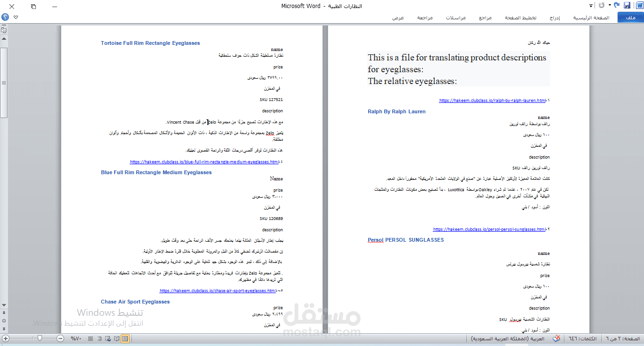Screen dimensions: 644x346
Task: Click the price text ٣٥٩٩.٠٠ ريال سعودي
Action: (x=265, y=77)
